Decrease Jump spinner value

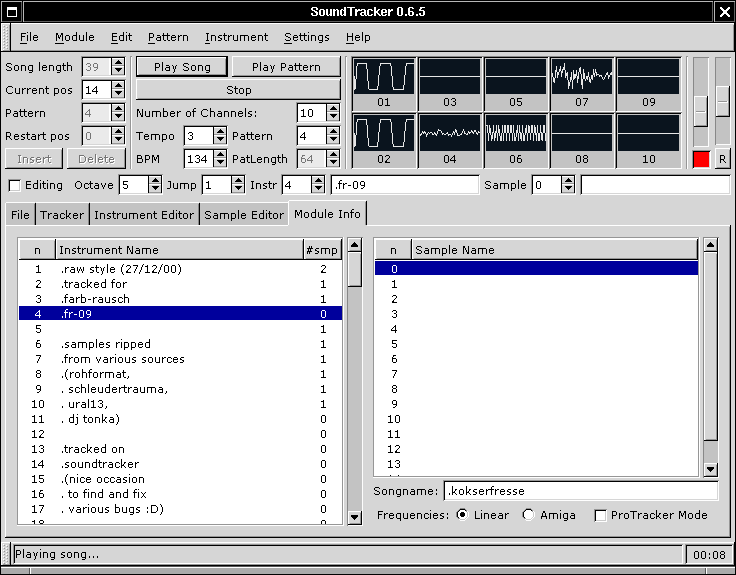[238, 189]
